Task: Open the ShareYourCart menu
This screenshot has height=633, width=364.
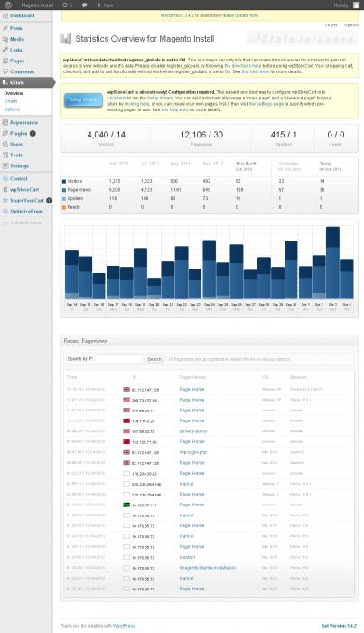Action: [x=26, y=200]
